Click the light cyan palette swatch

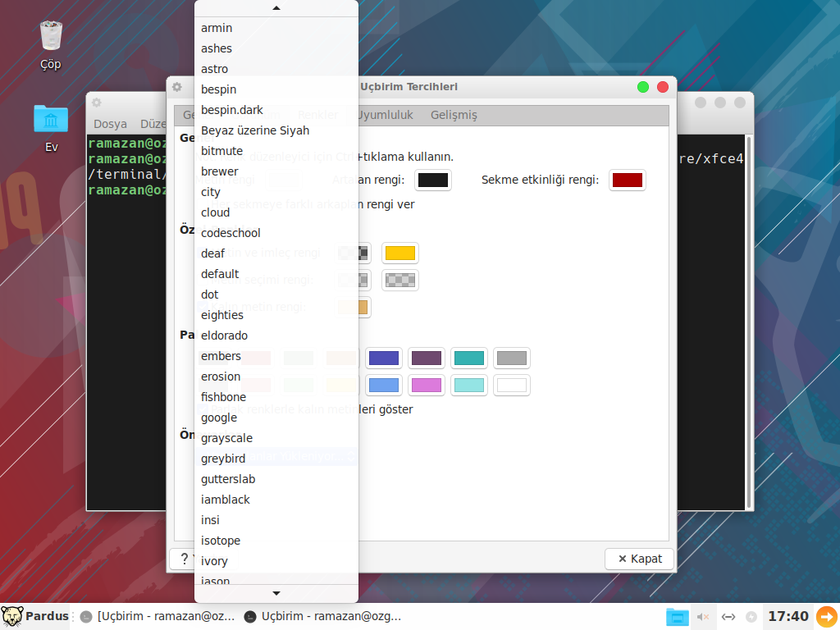tap(469, 386)
